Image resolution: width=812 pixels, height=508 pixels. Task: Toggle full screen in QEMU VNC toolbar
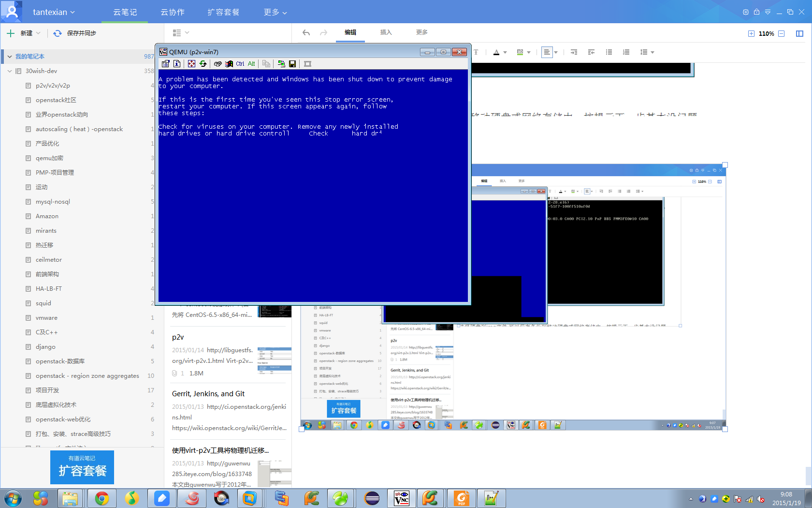click(x=192, y=64)
